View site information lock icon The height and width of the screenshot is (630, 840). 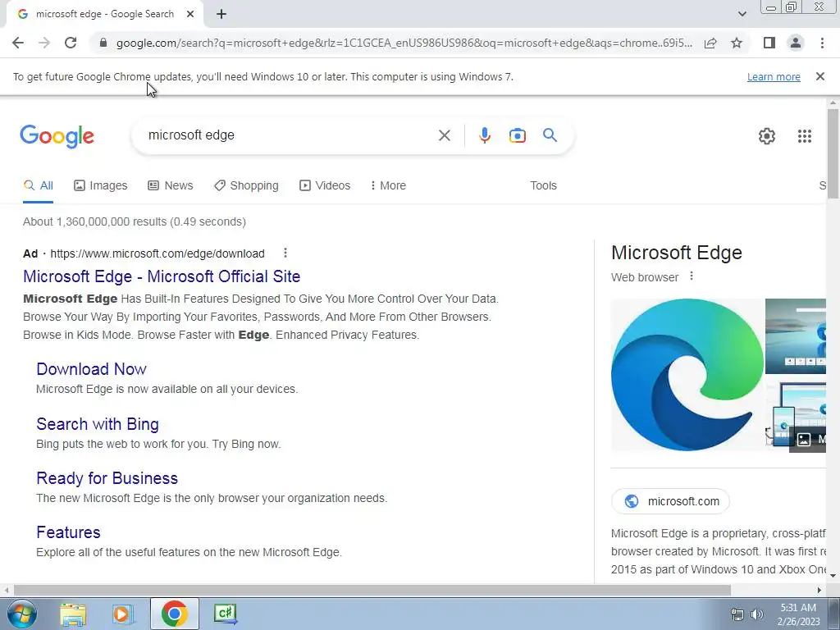click(103, 43)
